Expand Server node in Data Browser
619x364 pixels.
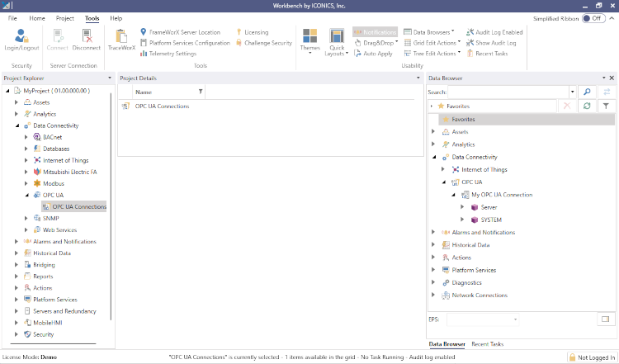point(462,207)
